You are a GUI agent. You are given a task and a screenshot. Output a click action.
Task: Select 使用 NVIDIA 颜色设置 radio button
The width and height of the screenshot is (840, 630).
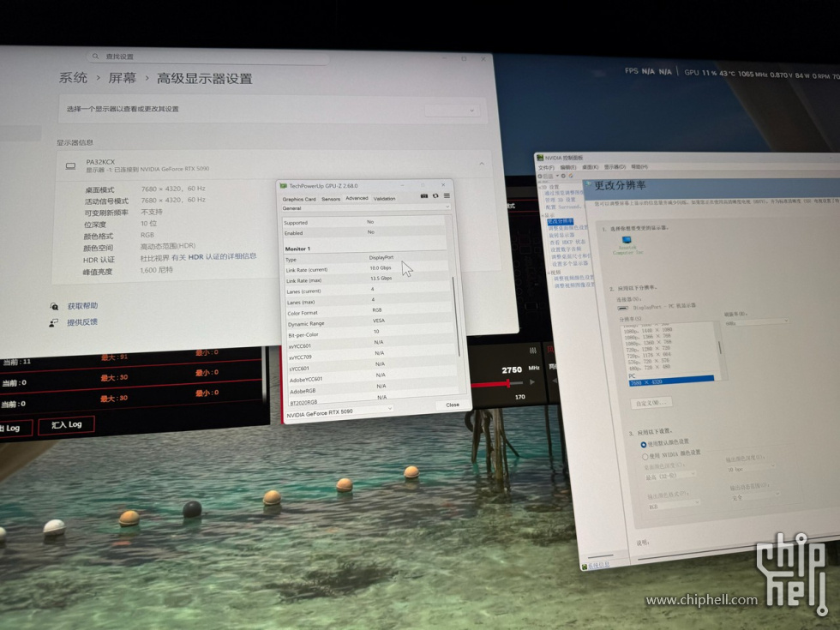click(x=645, y=456)
